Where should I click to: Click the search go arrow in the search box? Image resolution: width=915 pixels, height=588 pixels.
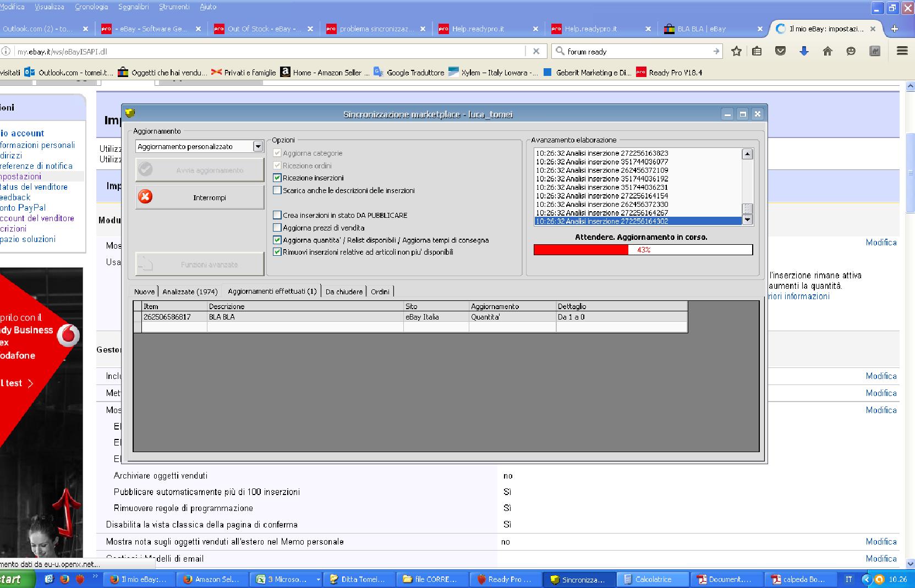pyautogui.click(x=716, y=51)
